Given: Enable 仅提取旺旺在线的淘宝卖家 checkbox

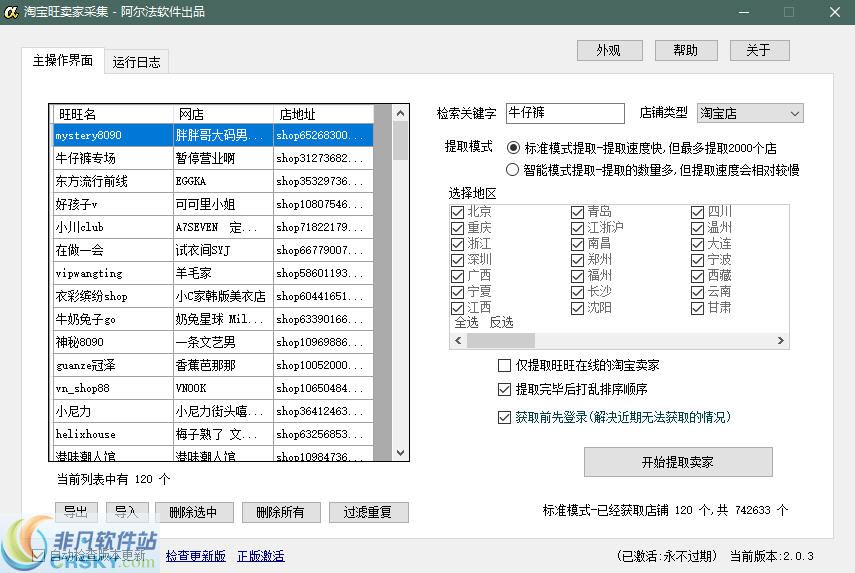Looking at the screenshot, I should (504, 365).
